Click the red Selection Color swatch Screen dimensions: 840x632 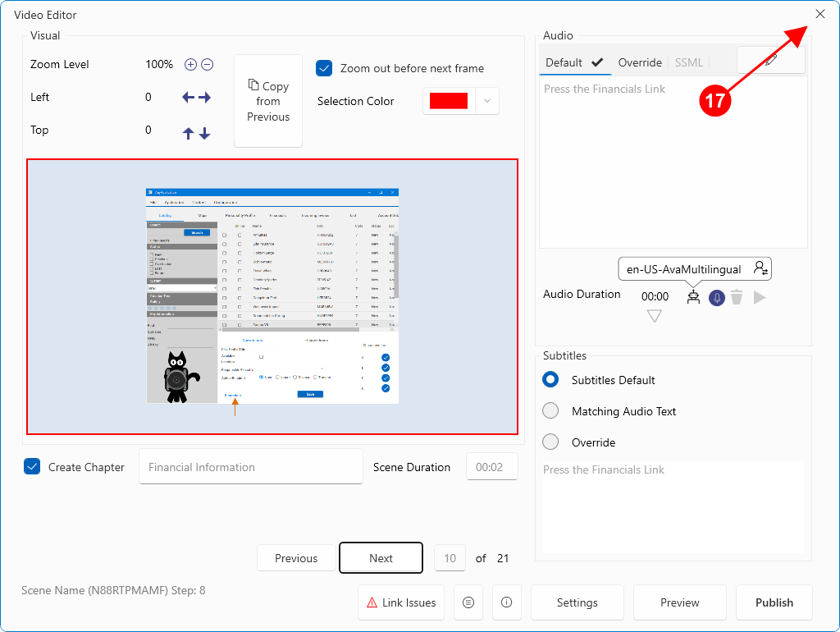coord(448,101)
